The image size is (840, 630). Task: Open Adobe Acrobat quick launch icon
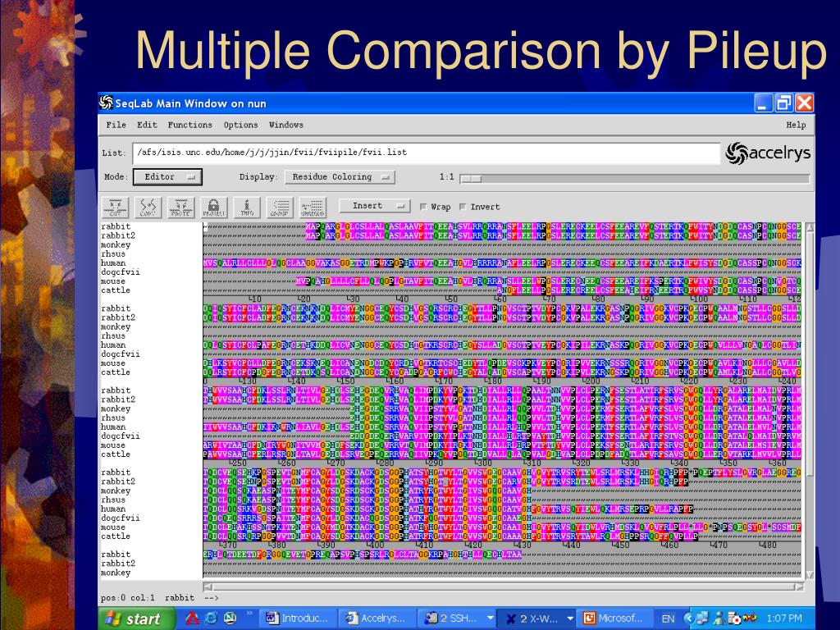point(192,619)
